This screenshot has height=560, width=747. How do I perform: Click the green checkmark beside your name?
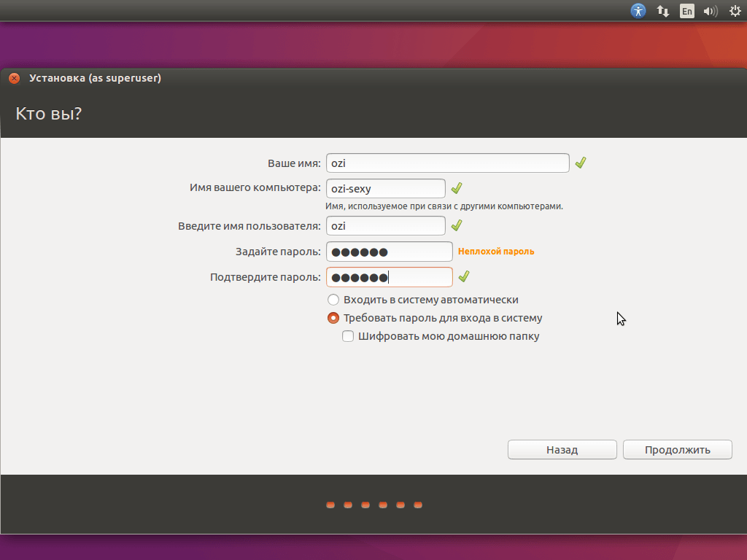point(581,163)
